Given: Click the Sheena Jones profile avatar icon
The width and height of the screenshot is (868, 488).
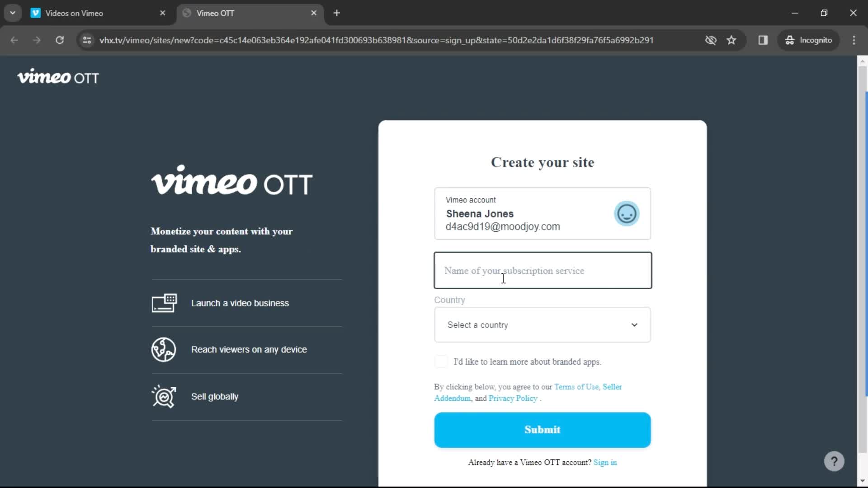Looking at the screenshot, I should click(626, 213).
